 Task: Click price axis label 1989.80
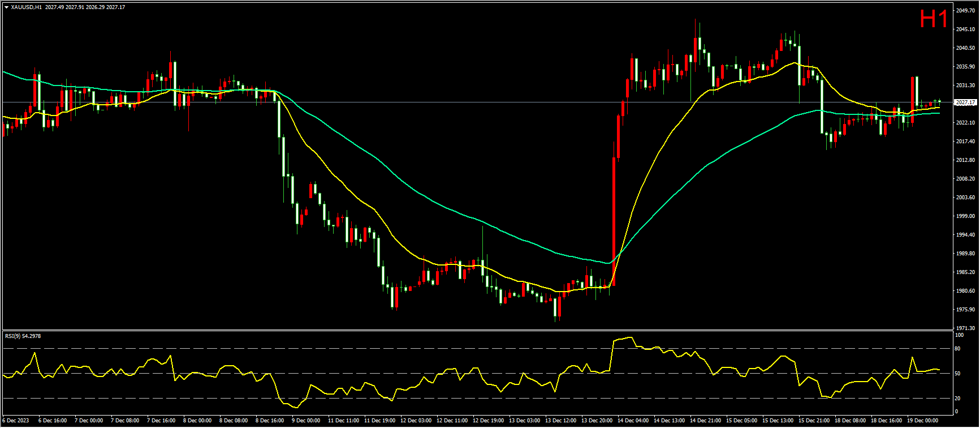click(966, 254)
